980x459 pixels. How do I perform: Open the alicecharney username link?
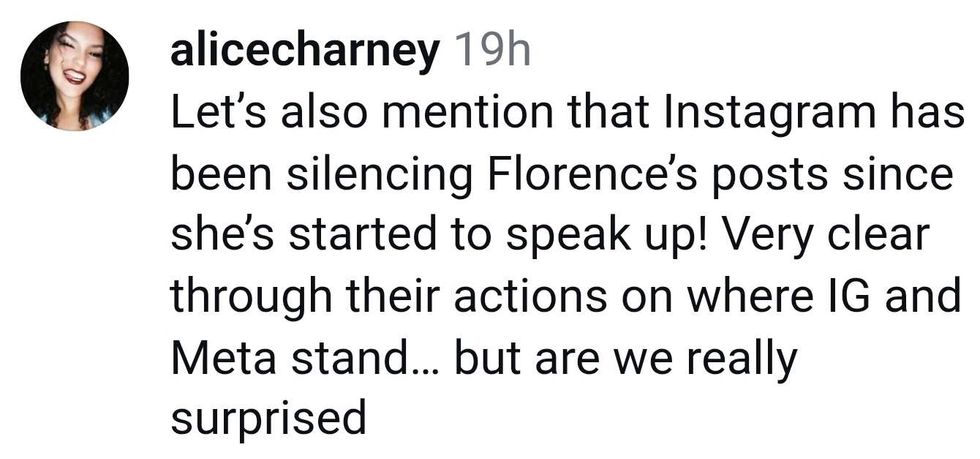(x=304, y=53)
